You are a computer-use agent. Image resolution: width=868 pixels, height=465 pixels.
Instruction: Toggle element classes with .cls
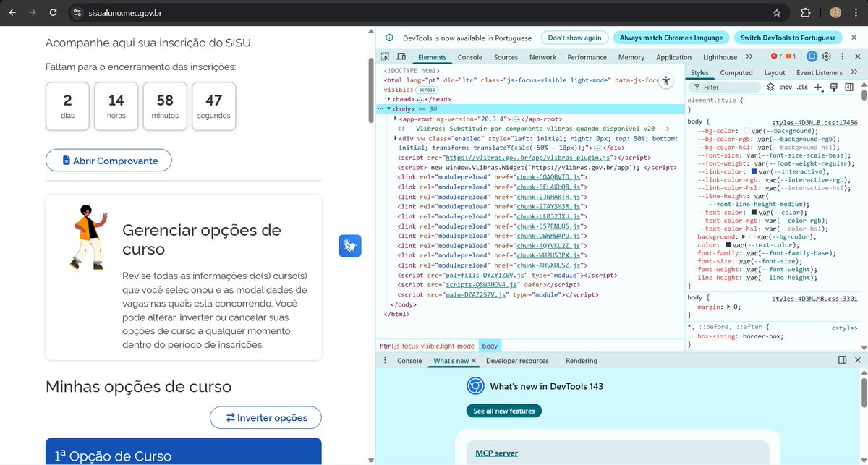click(802, 87)
